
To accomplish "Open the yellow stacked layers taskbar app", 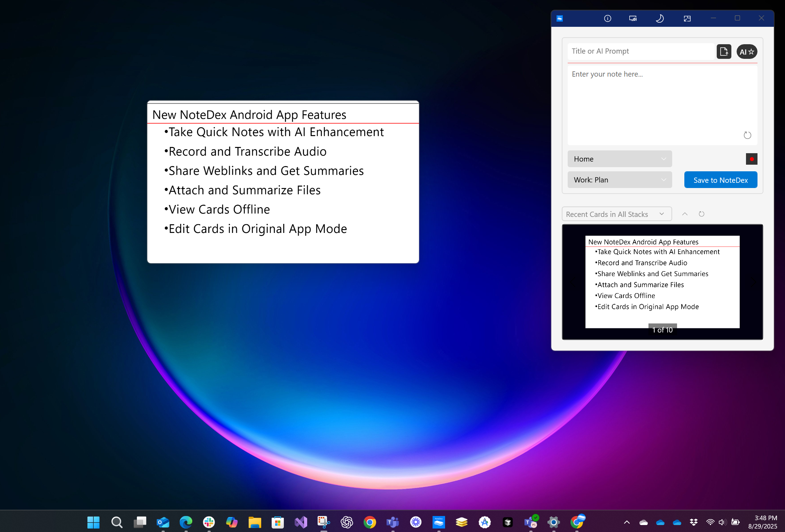I will [462, 522].
